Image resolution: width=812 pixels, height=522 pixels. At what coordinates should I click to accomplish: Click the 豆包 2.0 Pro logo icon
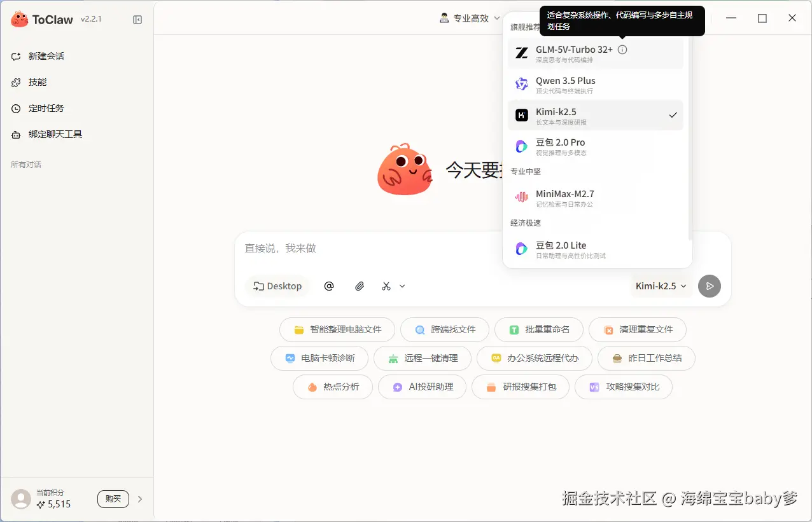(522, 146)
